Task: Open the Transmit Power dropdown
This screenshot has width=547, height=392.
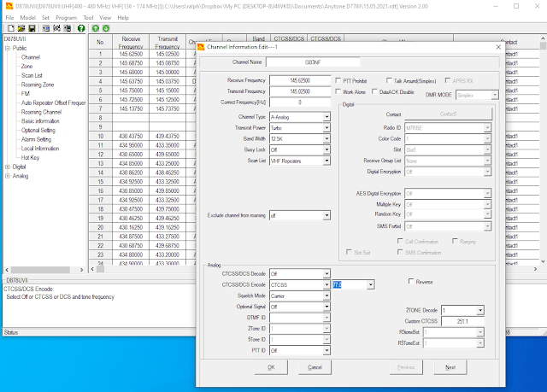Action: click(326, 128)
